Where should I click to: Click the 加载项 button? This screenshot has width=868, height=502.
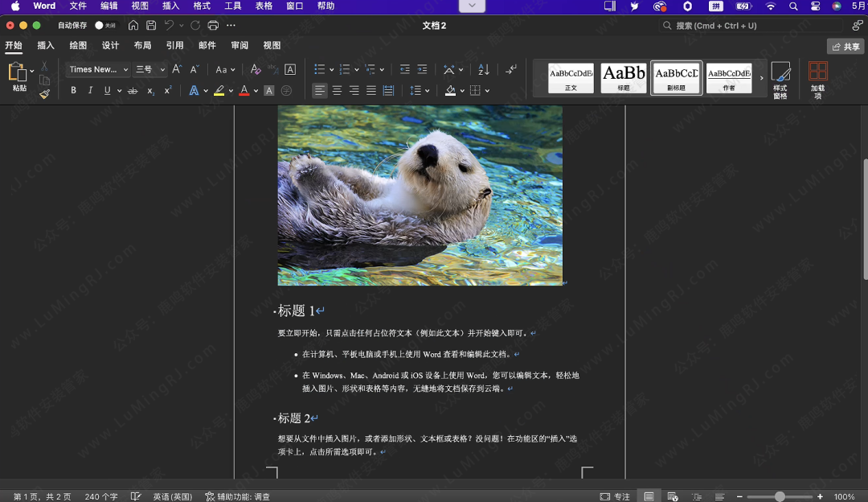pyautogui.click(x=820, y=78)
